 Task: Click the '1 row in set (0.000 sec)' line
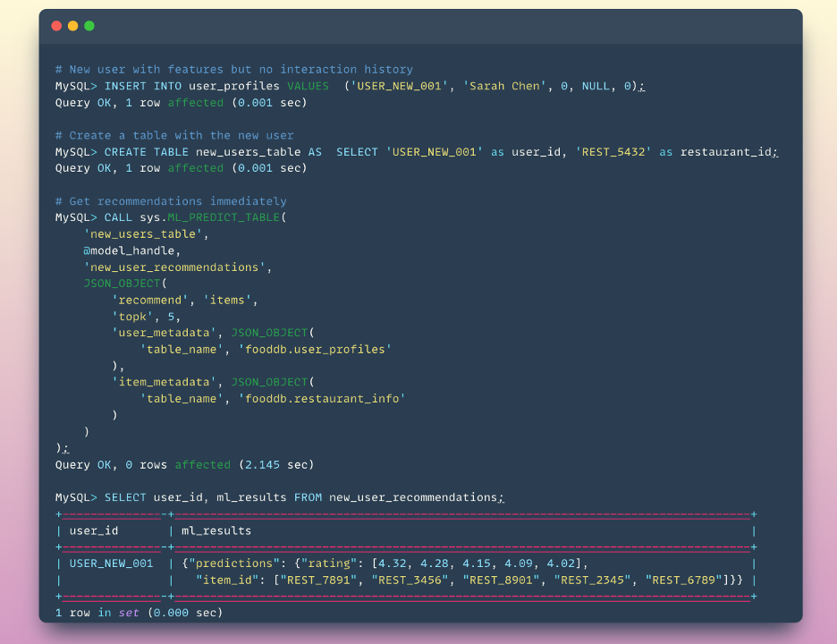(x=139, y=613)
